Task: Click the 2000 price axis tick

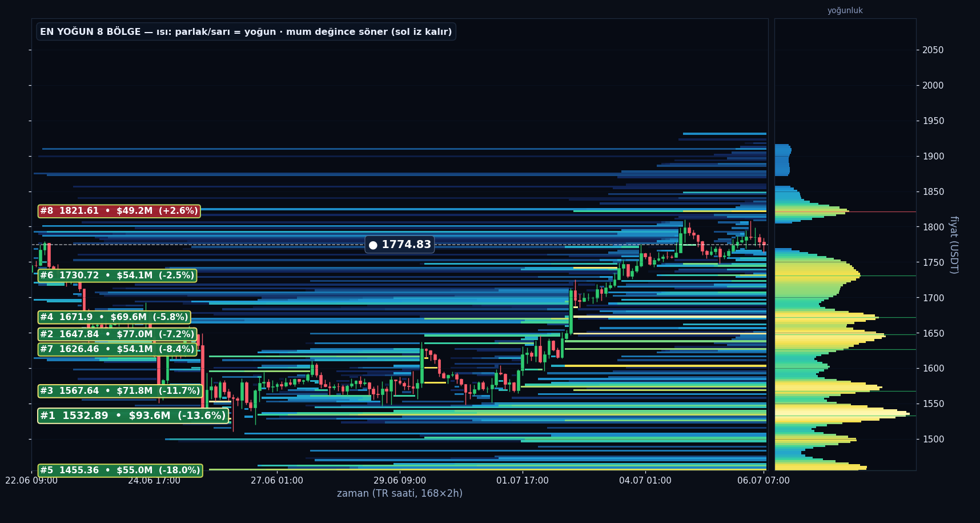Action: (x=933, y=86)
